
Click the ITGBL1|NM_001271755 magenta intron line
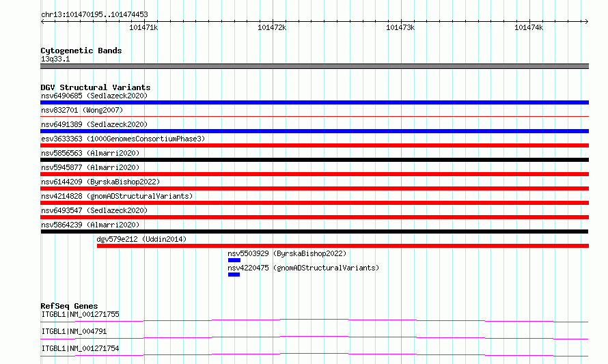pyautogui.click(x=314, y=320)
